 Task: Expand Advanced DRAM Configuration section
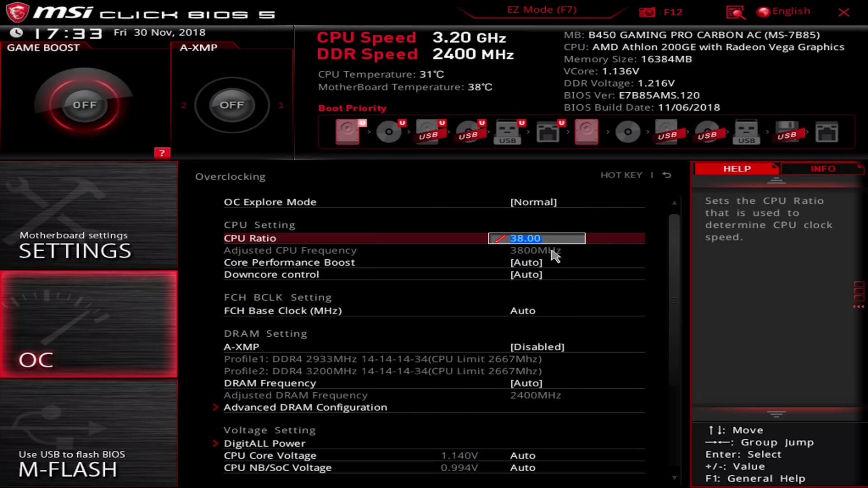pyautogui.click(x=305, y=407)
